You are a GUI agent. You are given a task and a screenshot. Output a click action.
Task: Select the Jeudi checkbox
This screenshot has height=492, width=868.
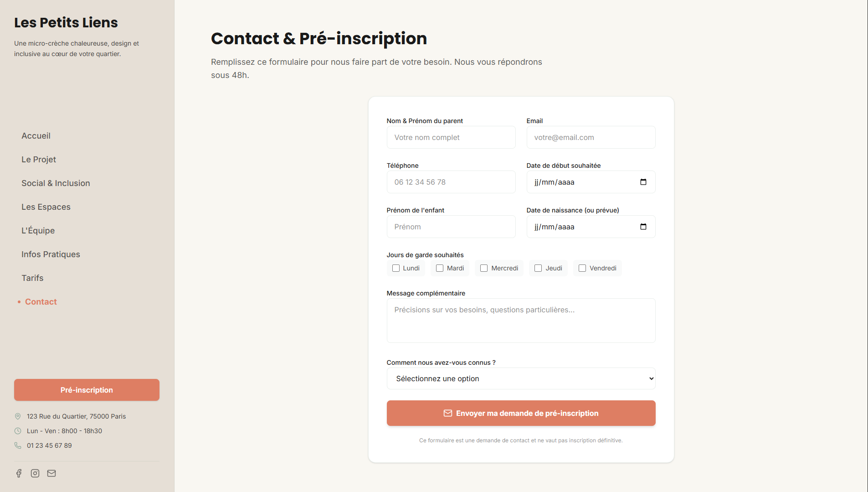pyautogui.click(x=538, y=268)
